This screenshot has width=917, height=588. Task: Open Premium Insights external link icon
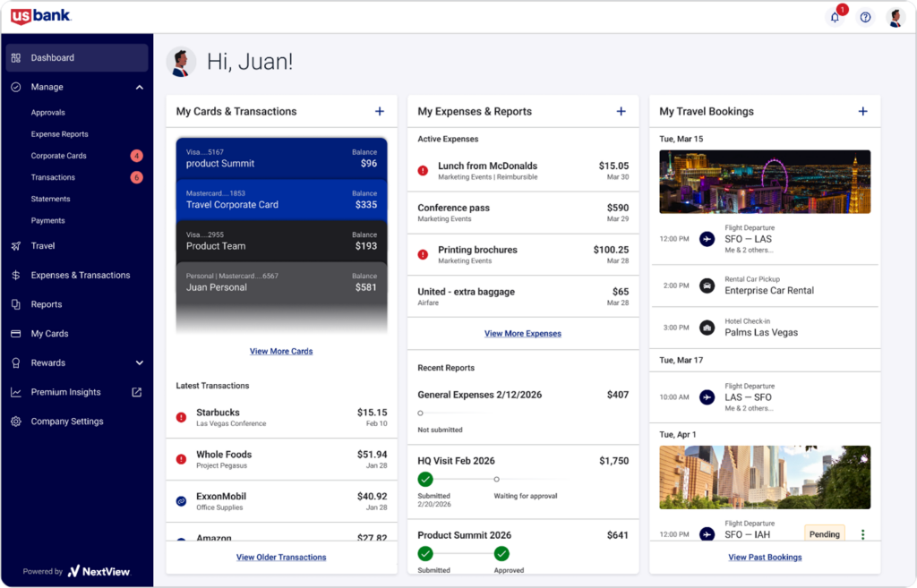[x=137, y=392]
